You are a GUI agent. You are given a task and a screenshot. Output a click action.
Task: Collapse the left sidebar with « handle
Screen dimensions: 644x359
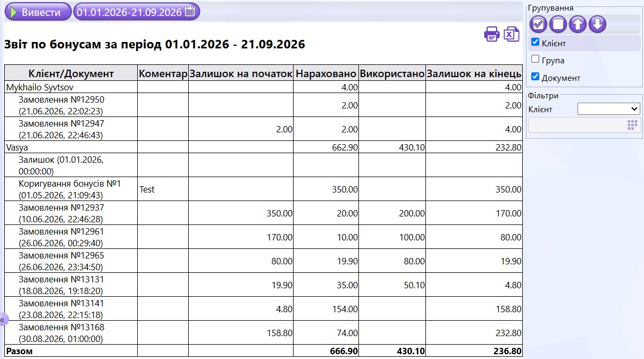[3, 320]
